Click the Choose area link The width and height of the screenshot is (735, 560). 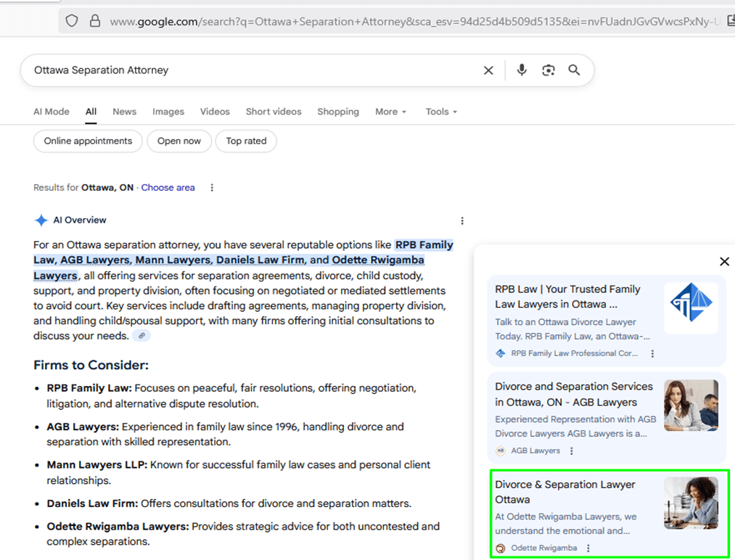click(168, 188)
